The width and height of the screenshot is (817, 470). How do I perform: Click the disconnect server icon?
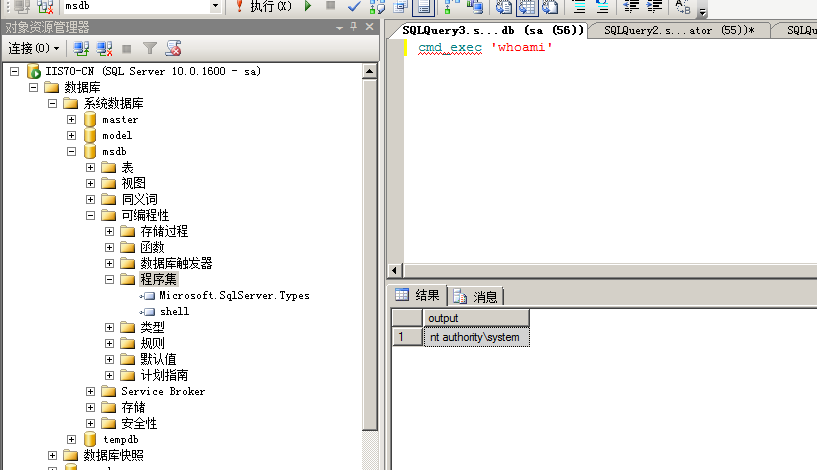pyautogui.click(x=104, y=48)
